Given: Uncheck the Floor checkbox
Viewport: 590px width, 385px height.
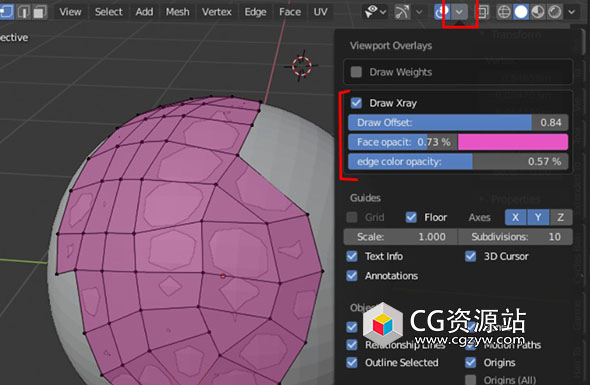Looking at the screenshot, I should click(411, 217).
